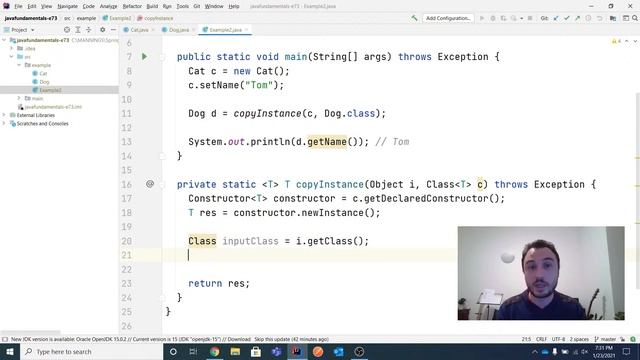This screenshot has width=640, height=360.
Task: Click the gutter annotation icon on line 16
Action: pos(150,184)
